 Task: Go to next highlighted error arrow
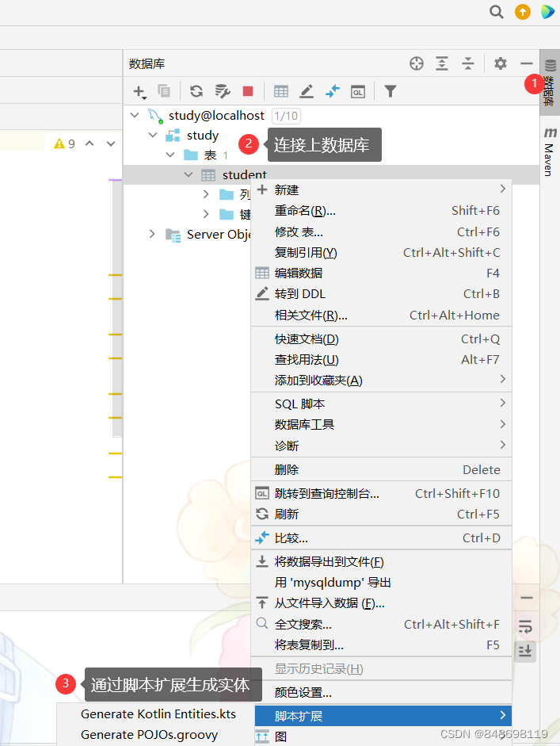[111, 143]
